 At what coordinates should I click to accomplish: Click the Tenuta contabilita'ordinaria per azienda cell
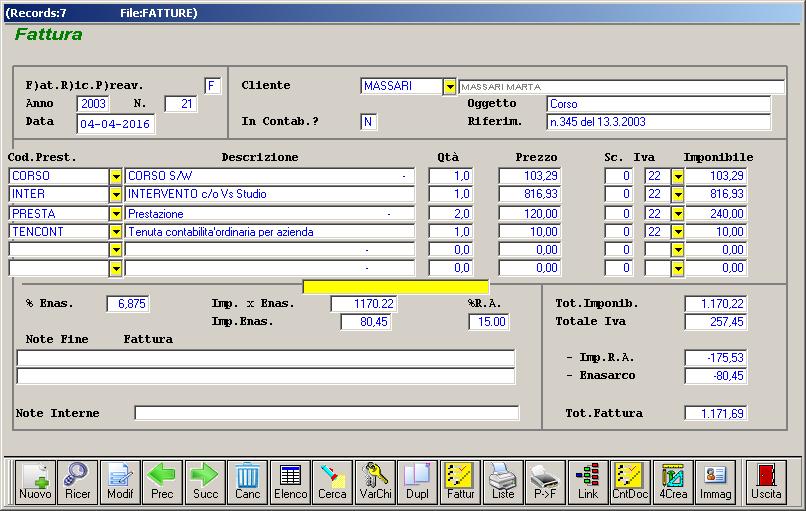pos(269,232)
